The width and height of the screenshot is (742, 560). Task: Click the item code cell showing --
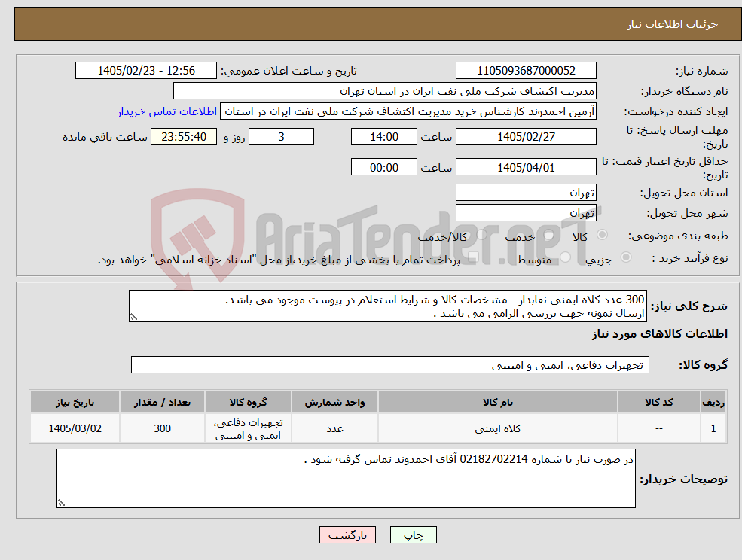click(x=658, y=428)
